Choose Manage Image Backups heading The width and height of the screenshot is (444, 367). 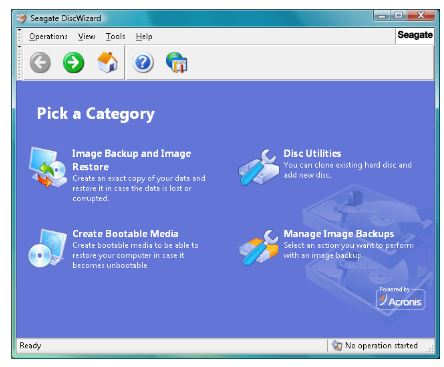(x=339, y=234)
